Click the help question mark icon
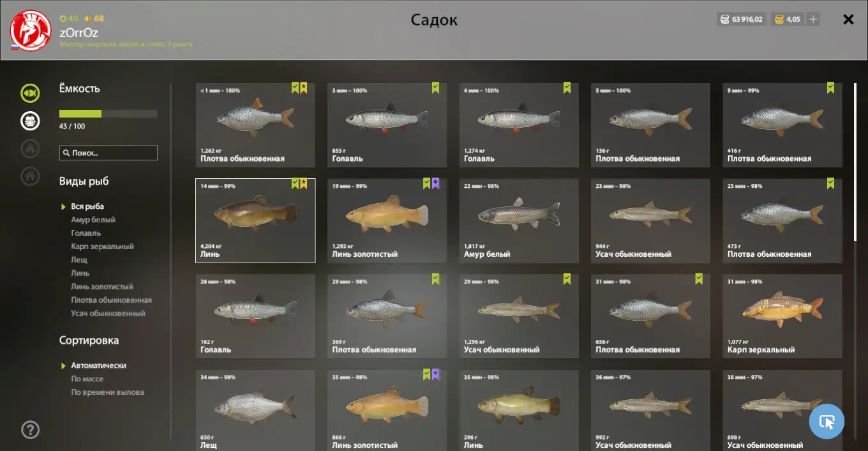The height and width of the screenshot is (451, 868). point(31,429)
